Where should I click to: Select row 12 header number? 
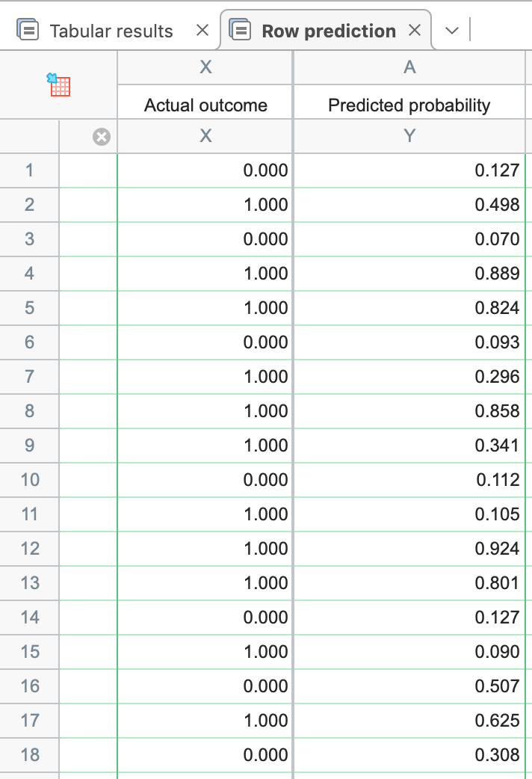29,549
